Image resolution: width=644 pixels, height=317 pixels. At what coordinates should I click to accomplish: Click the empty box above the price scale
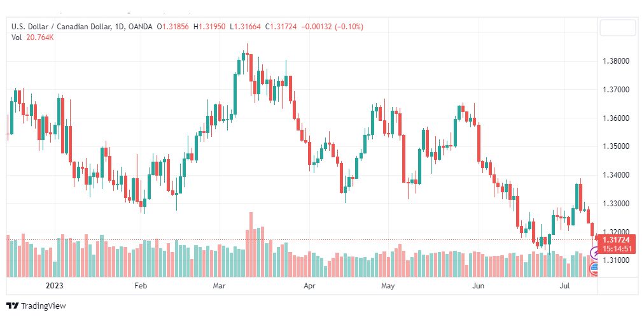617,27
